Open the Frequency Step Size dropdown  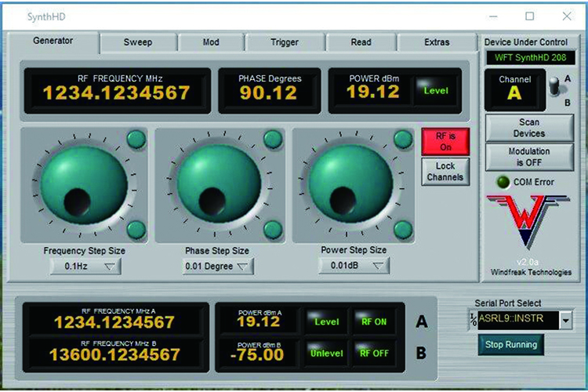click(x=85, y=267)
